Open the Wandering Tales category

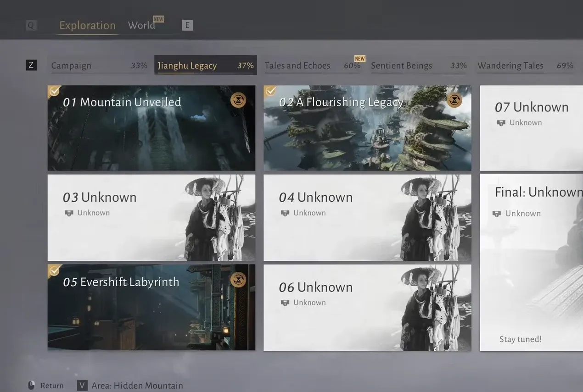point(526,66)
